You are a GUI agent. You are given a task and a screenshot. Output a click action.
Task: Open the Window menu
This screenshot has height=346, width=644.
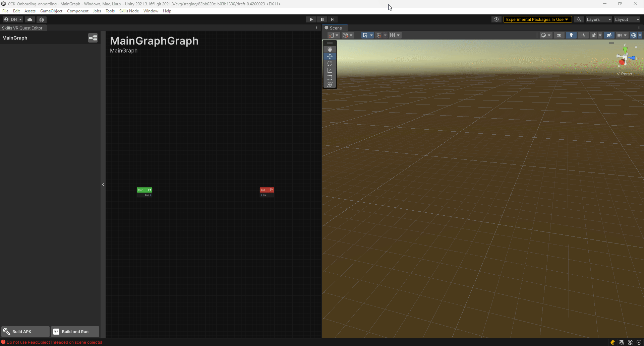coord(151,11)
